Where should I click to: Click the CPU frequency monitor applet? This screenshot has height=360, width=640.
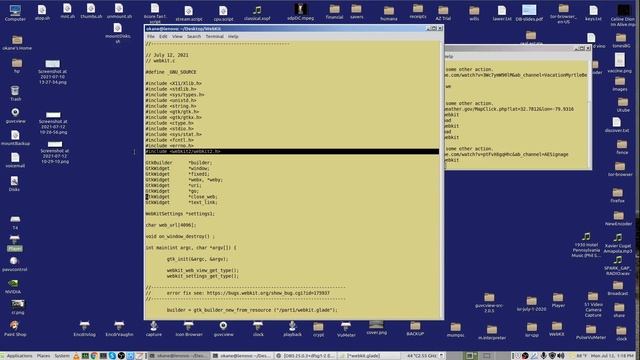tap(424, 356)
